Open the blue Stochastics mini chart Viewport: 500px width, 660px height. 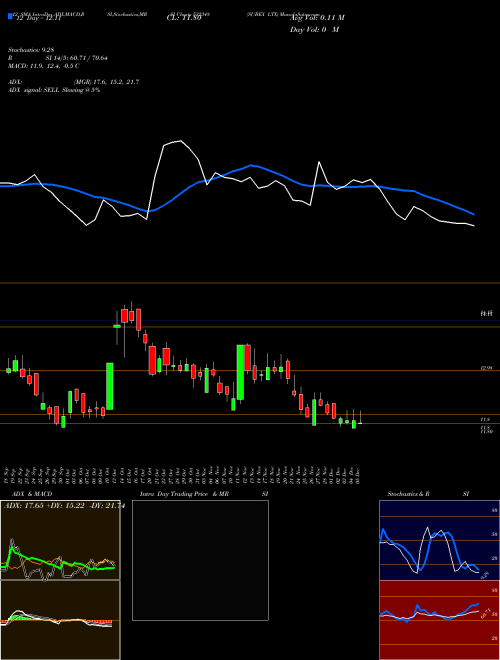coord(439,540)
